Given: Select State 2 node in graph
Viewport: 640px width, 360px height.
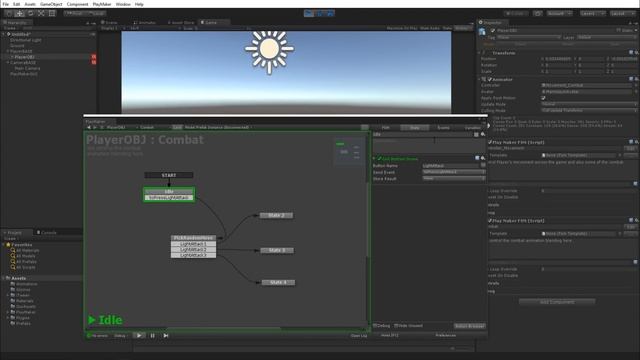Looking at the screenshot, I should click(276, 215).
